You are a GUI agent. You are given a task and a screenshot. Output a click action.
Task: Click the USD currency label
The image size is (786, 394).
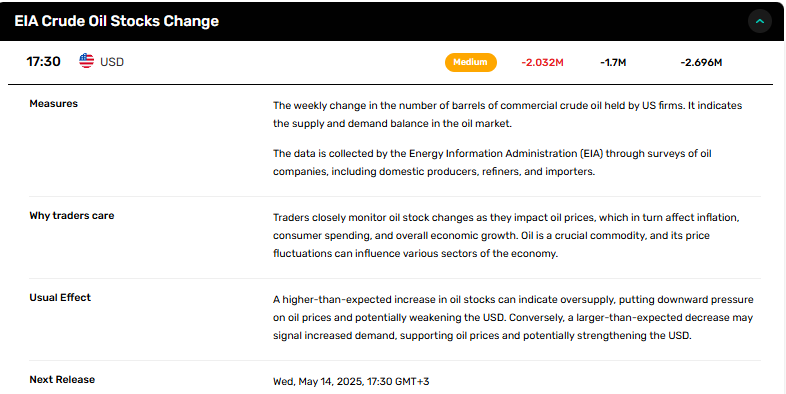tap(112, 62)
